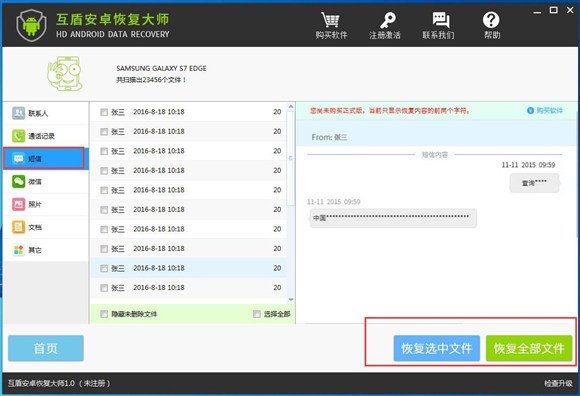Select 通话记录 call log in the sidebar
The width and height of the screenshot is (580, 396).
click(x=46, y=136)
